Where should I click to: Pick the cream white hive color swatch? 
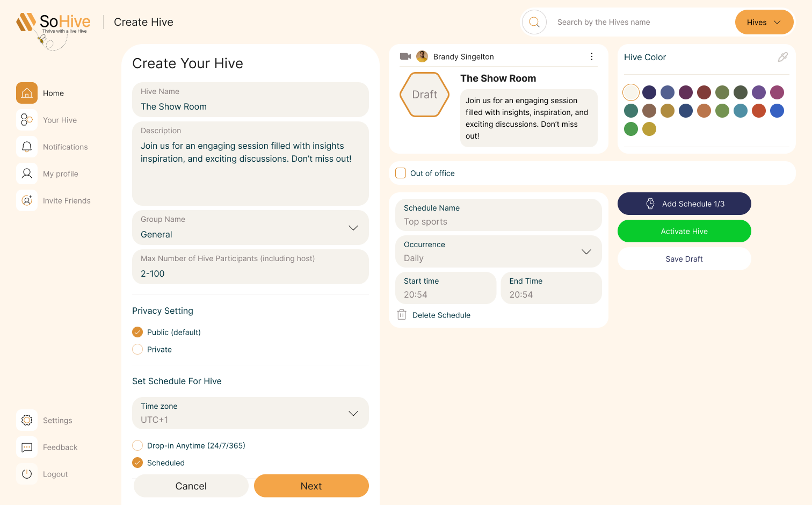point(631,92)
